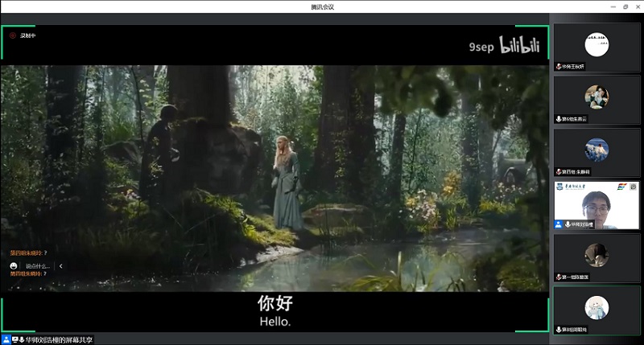Viewport: 644px width, 345px height.
Task: Click the bilibili logo in the shared video
Action: point(519,45)
